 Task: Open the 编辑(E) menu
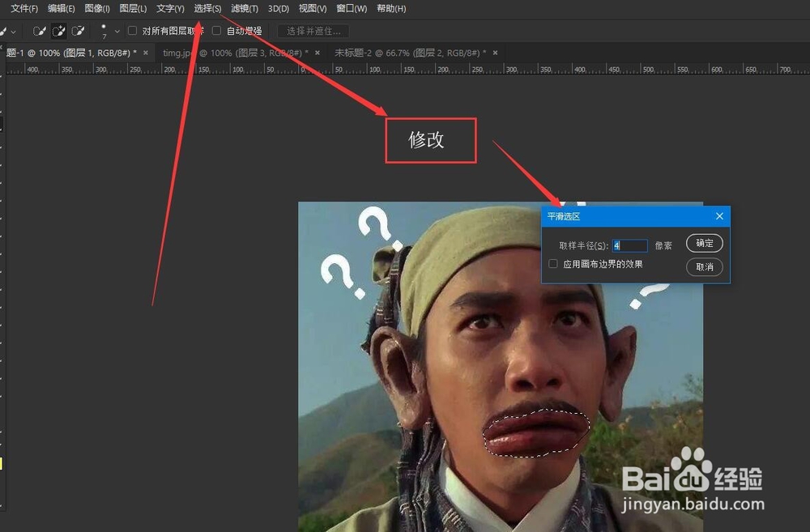point(61,8)
